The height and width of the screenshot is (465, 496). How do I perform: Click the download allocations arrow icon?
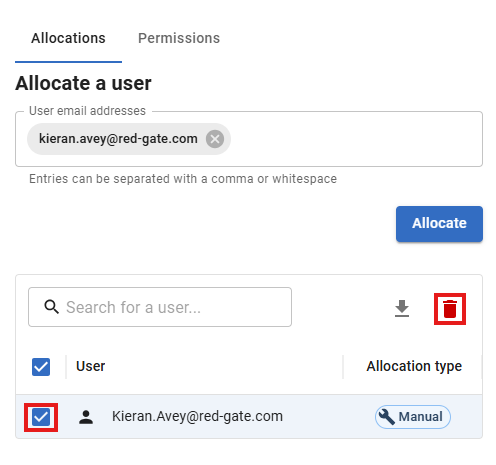(402, 308)
